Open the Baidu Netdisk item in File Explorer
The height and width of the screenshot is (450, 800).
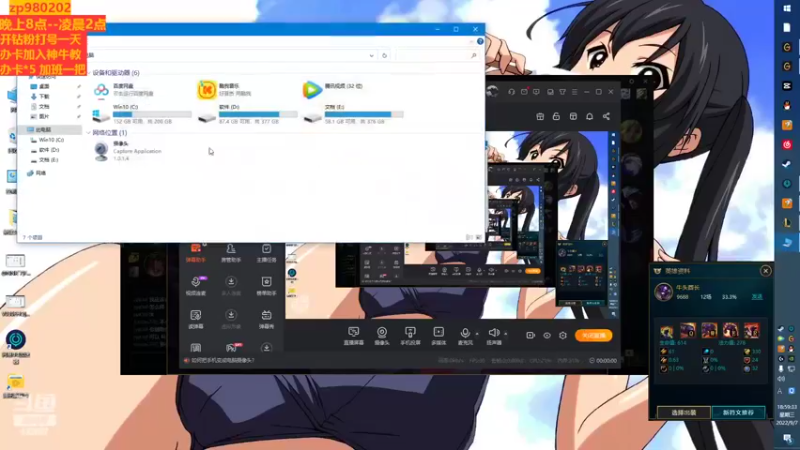[124, 90]
